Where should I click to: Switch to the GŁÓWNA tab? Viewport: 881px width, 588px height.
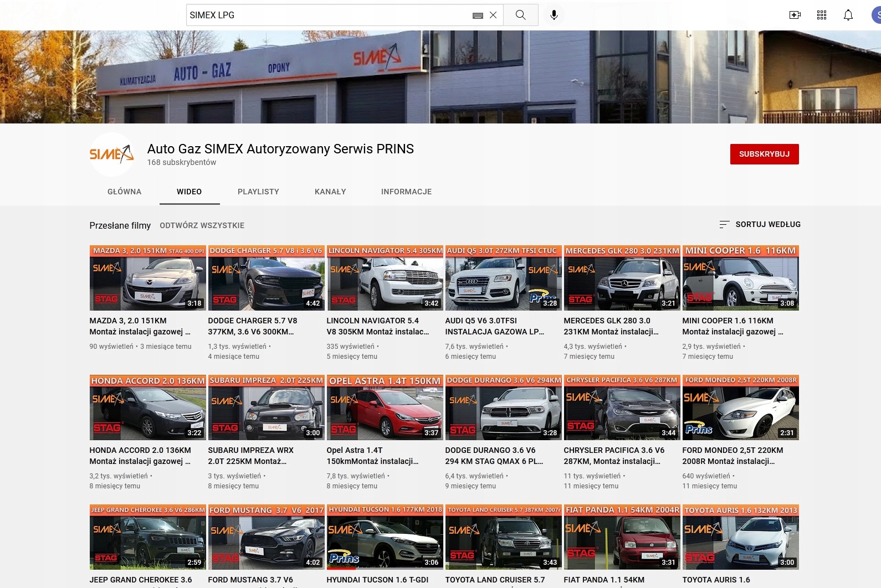(x=125, y=192)
